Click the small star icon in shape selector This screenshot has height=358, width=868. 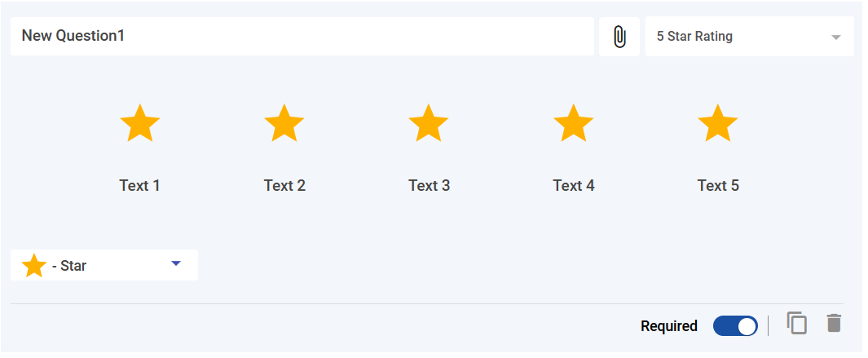tap(34, 266)
